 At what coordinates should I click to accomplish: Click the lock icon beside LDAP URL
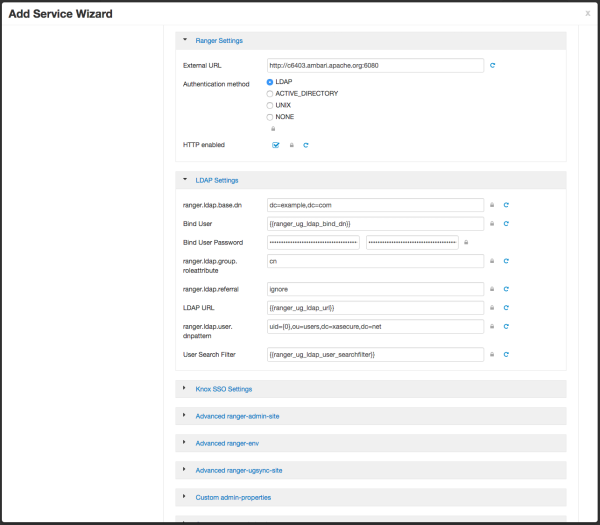point(492,308)
